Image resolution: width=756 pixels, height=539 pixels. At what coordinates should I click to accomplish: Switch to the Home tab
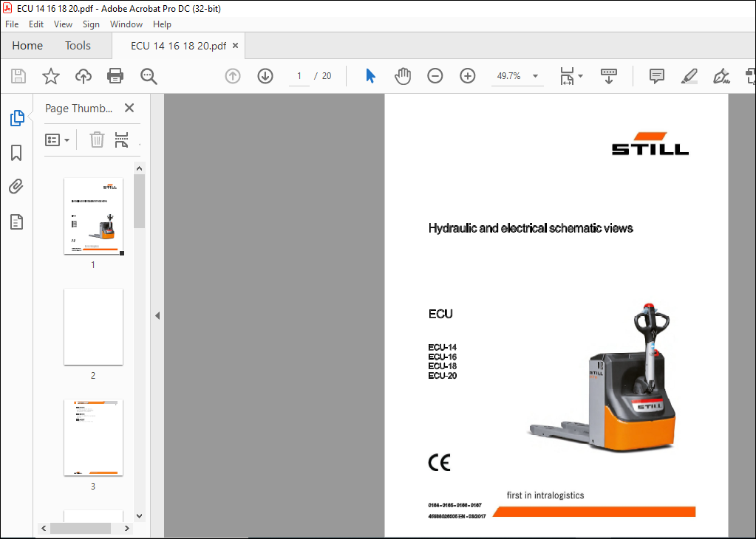click(27, 45)
